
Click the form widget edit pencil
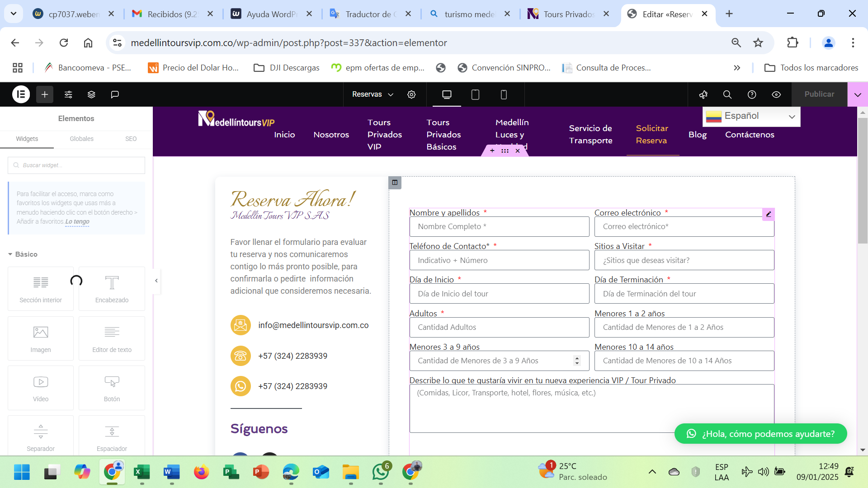tap(769, 214)
